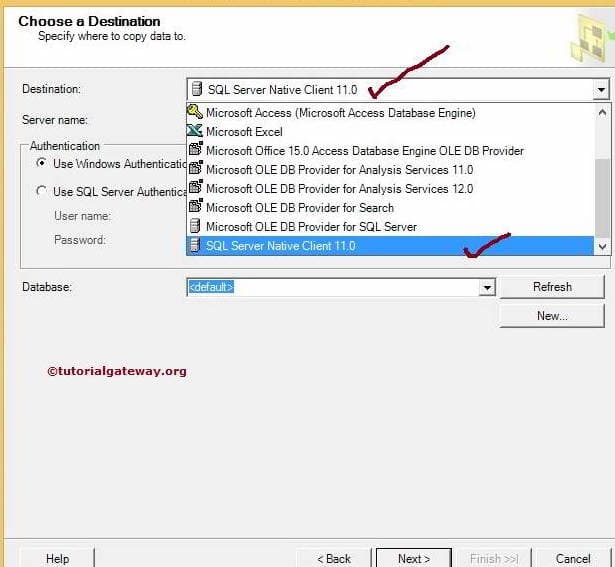Expand the Database dropdown arrow

(487, 288)
